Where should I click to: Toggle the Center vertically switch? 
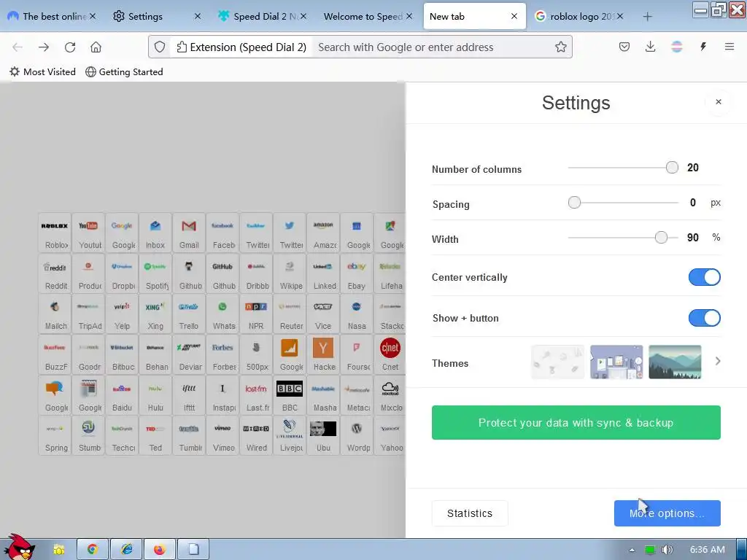click(704, 277)
